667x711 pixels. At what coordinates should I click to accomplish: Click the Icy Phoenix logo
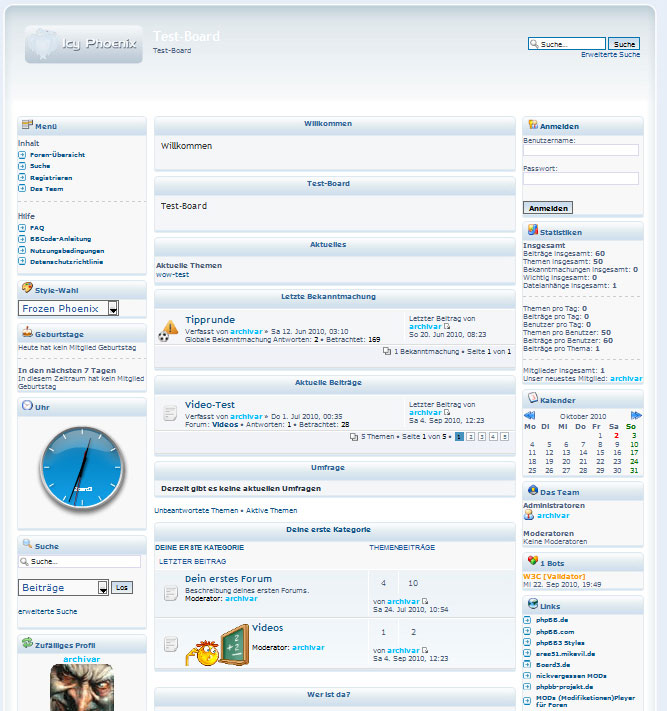(84, 45)
